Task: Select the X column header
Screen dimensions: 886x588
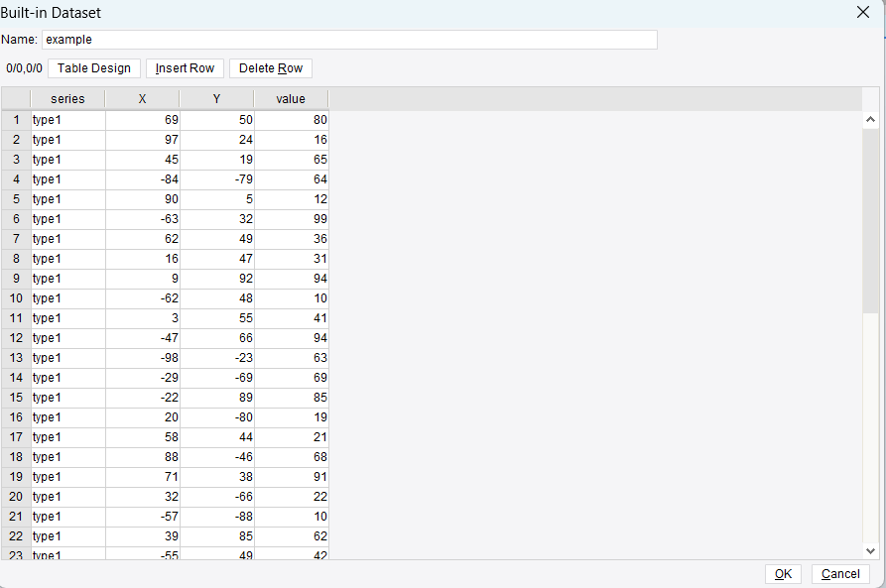Action: tap(143, 99)
